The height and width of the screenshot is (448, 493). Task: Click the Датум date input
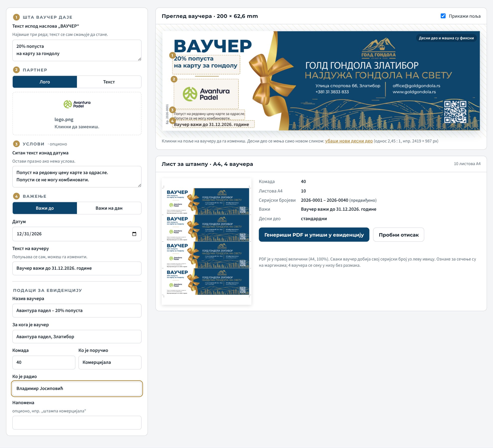[77, 234]
